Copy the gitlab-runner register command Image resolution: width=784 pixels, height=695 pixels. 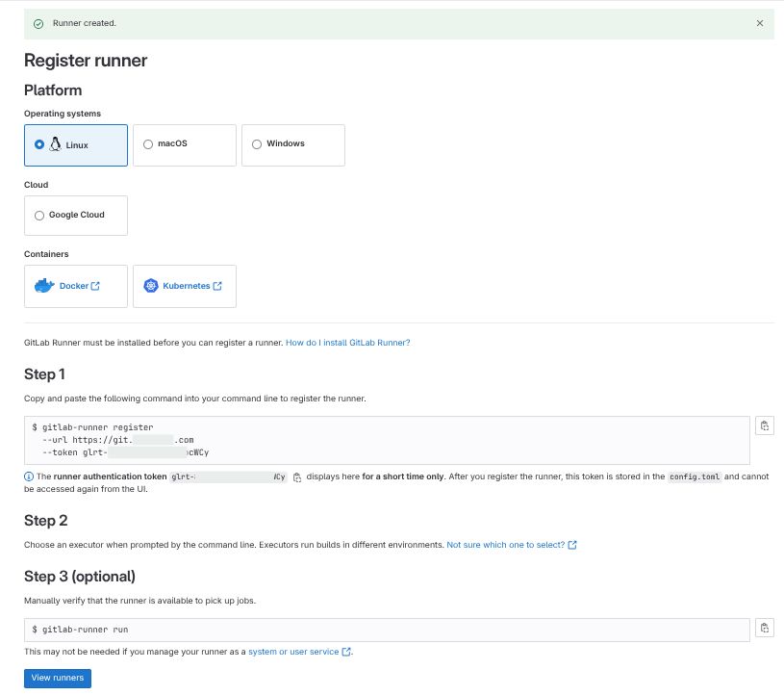coord(764,426)
